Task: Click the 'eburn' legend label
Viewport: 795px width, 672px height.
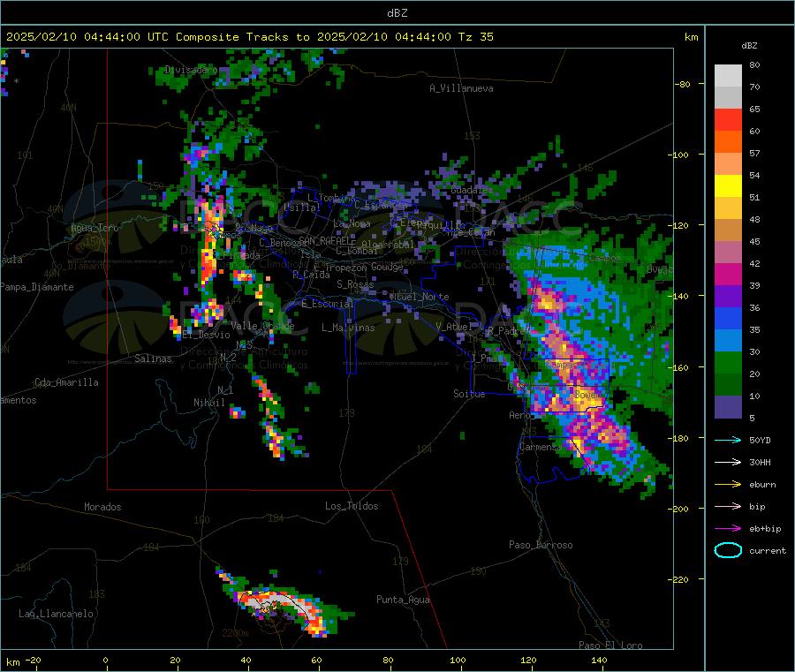Action: click(762, 485)
